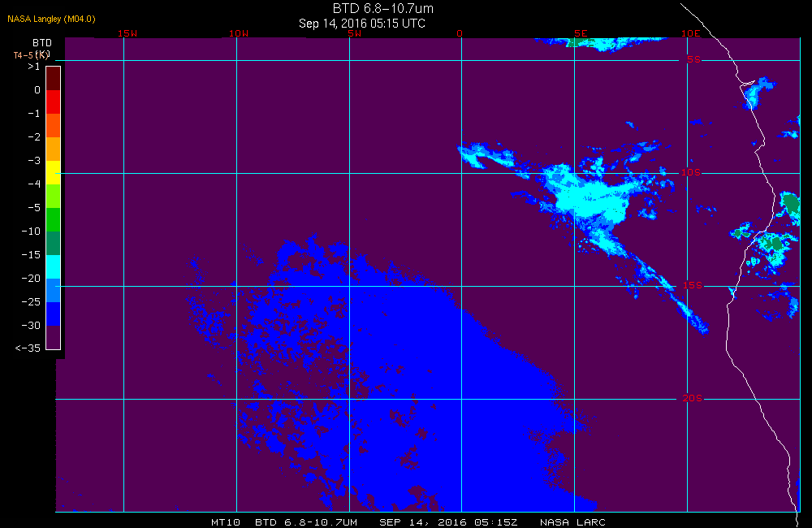
Task: Click the '5W' longitude label
Action: [355, 33]
